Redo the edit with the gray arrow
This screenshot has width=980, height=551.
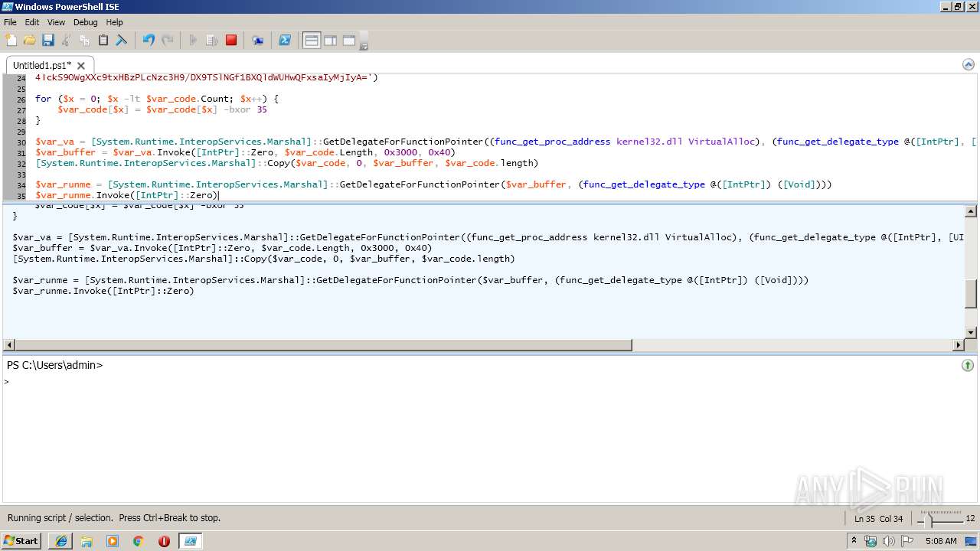pos(167,41)
